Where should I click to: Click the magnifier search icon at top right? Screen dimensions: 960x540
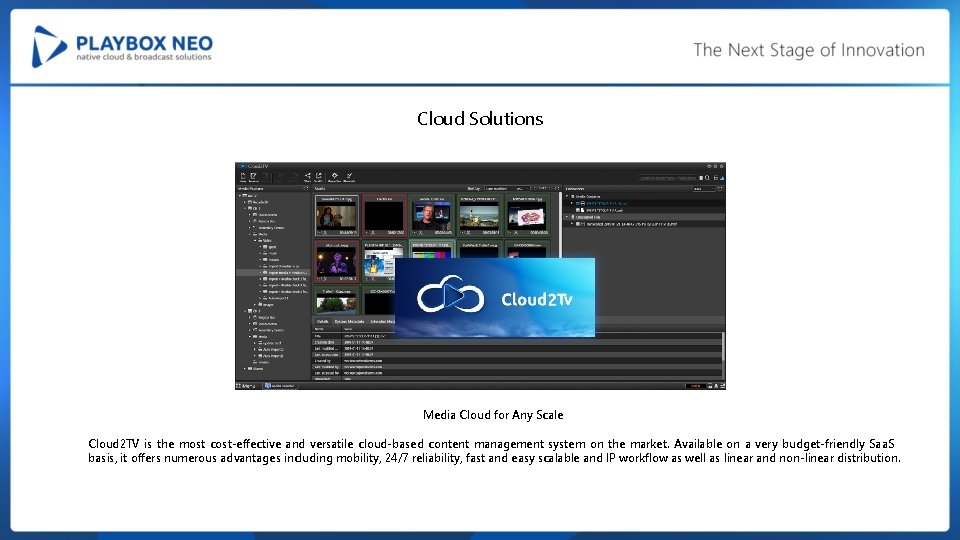click(707, 178)
